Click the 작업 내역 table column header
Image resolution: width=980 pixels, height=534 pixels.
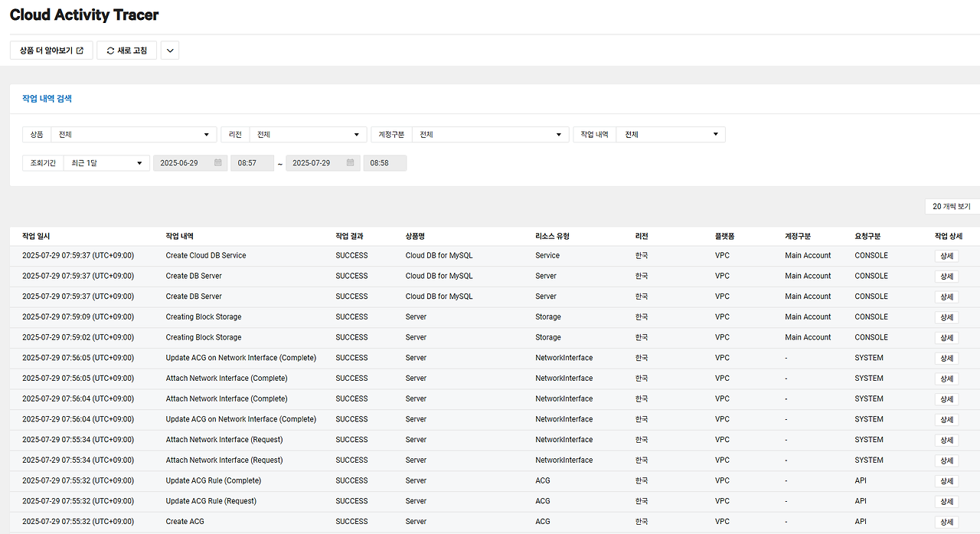click(x=179, y=236)
